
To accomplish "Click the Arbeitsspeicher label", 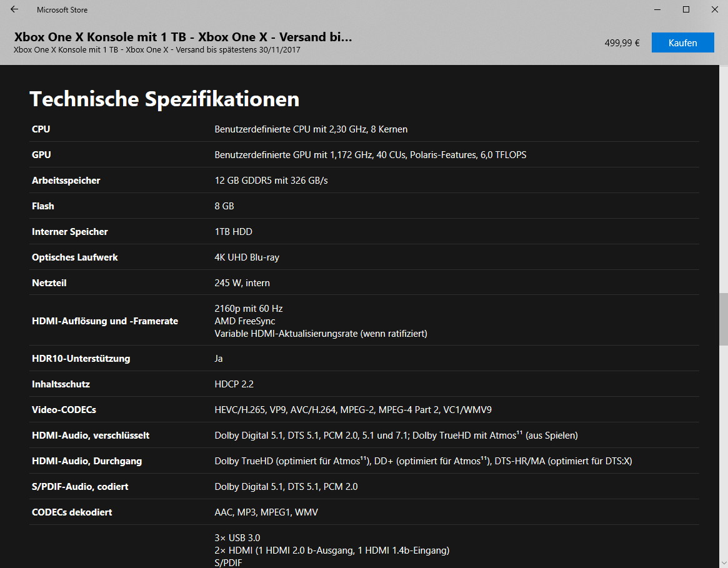I will pos(66,180).
